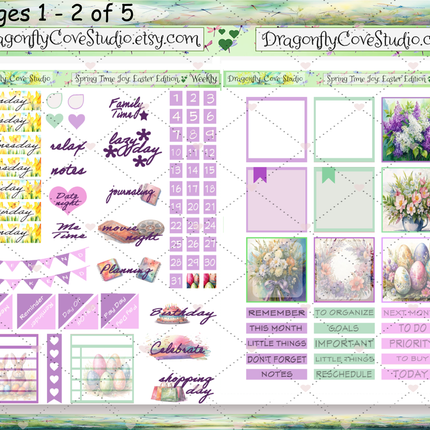Select the GOALS green label

(344, 328)
